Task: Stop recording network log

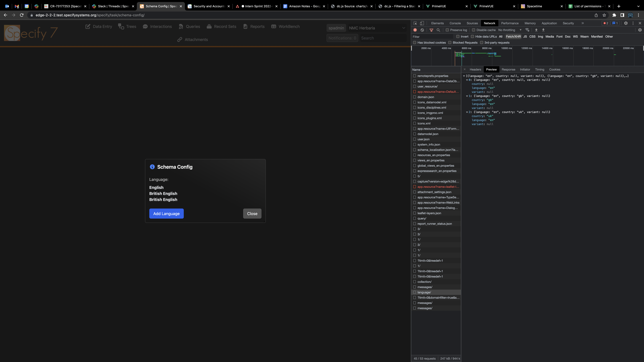Action: pos(415,30)
